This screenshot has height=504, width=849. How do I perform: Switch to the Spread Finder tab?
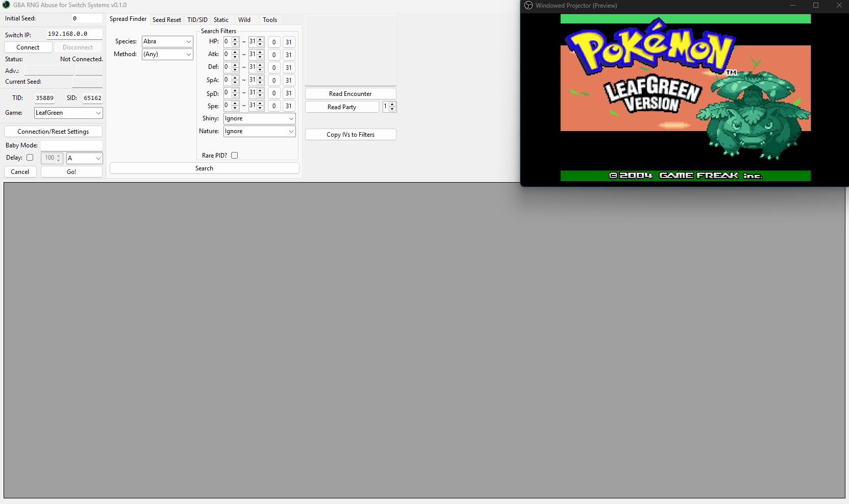pyautogui.click(x=128, y=19)
